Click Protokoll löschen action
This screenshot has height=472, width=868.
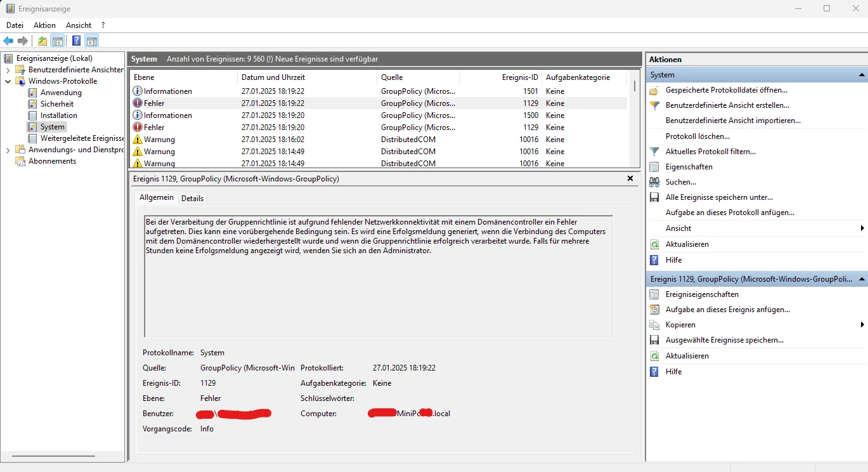pos(697,136)
